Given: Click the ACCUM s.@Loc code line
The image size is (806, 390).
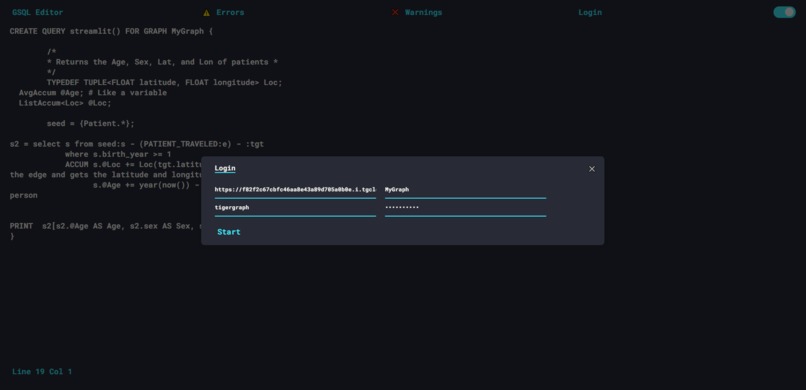Looking at the screenshot, I should (x=133, y=165).
